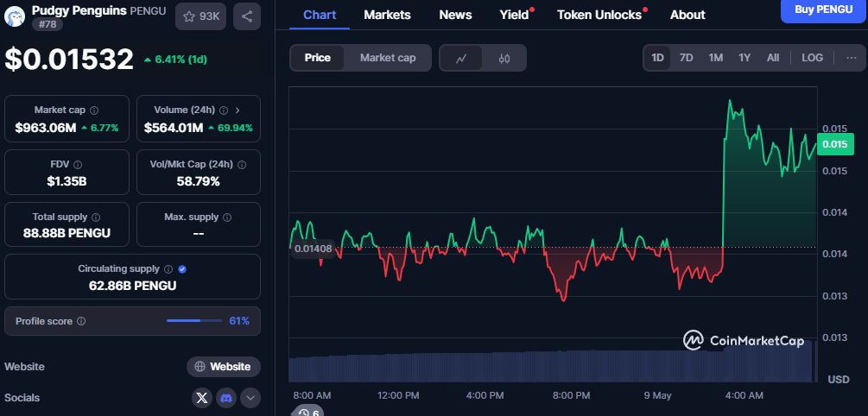
Task: Click the 88.88B PENGU total supply value
Action: tap(67, 233)
